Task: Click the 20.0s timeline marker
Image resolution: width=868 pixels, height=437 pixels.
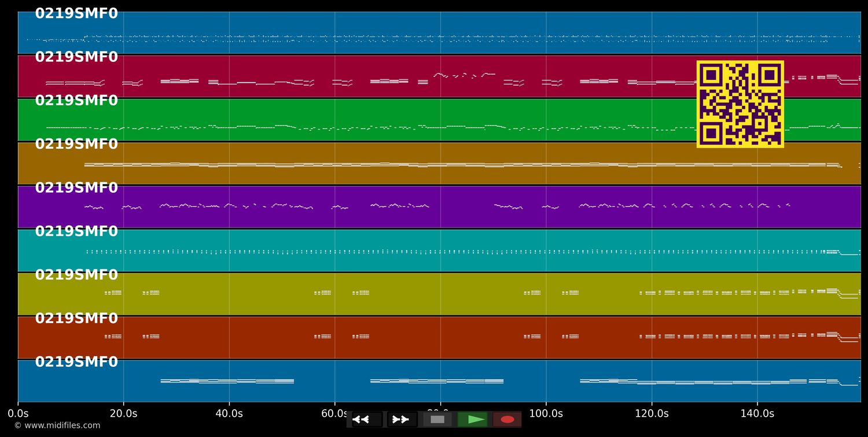Action: pyautogui.click(x=124, y=413)
